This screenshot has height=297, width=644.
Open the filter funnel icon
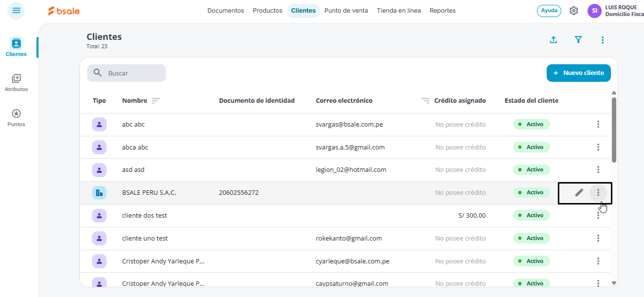click(x=578, y=40)
